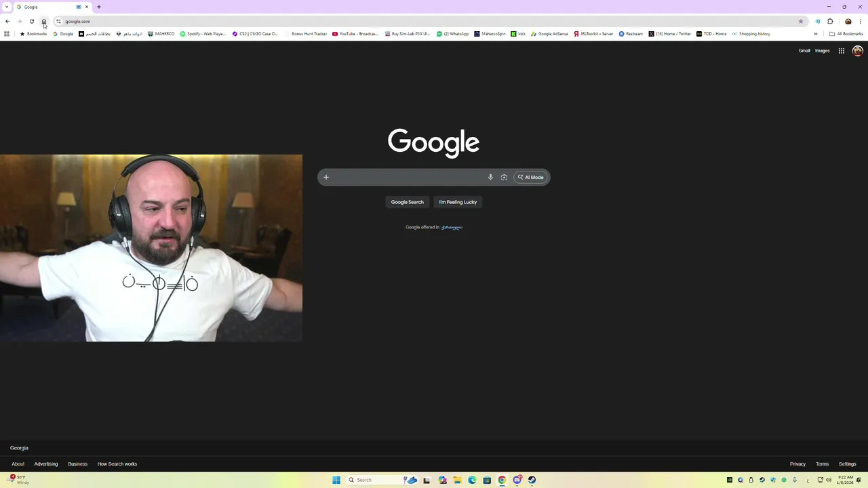
Task: Open the Restream bookmark
Action: click(631, 34)
